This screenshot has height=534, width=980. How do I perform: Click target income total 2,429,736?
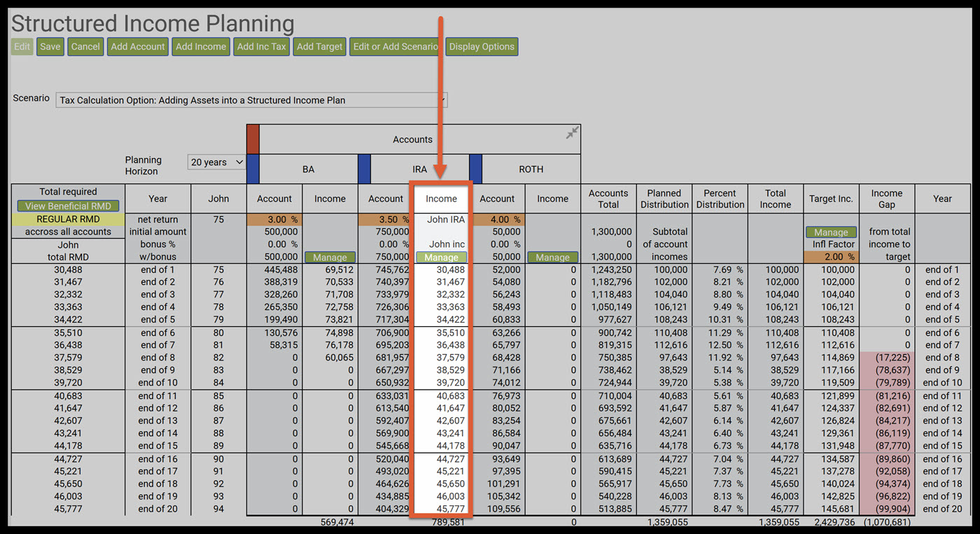(x=833, y=522)
